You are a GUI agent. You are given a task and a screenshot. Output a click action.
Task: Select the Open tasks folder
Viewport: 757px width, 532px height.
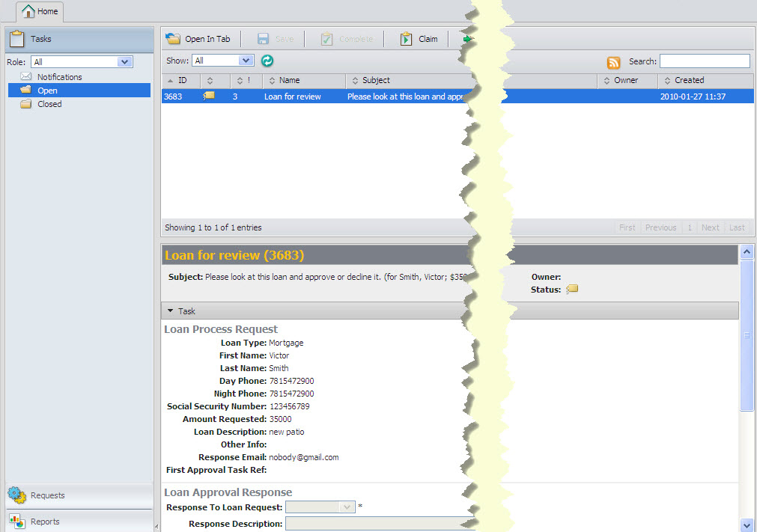pos(47,91)
